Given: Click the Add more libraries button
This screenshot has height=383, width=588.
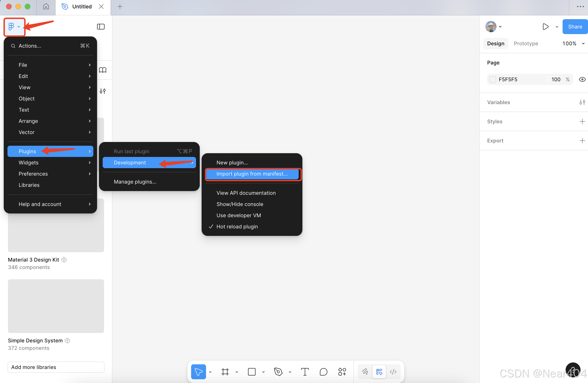Looking at the screenshot, I should pyautogui.click(x=56, y=367).
